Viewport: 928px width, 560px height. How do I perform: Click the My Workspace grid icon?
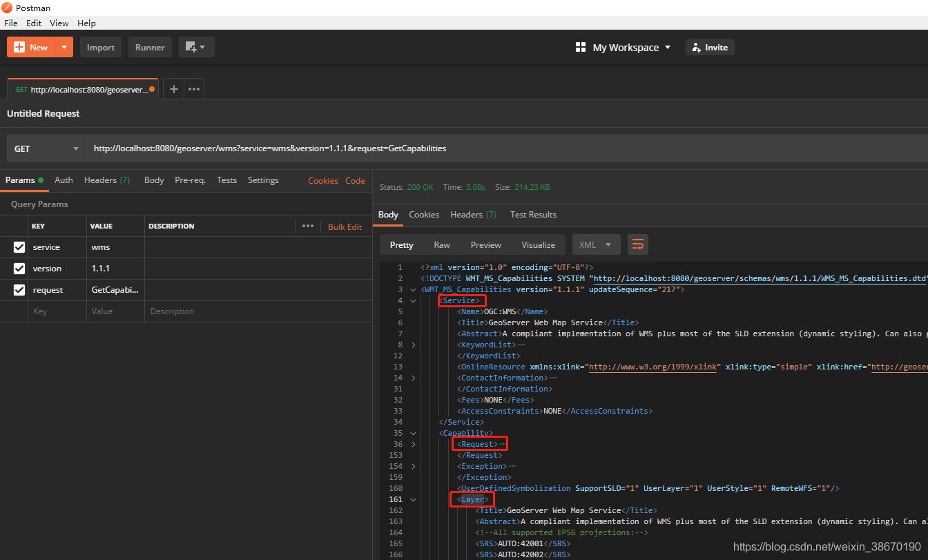click(x=580, y=48)
